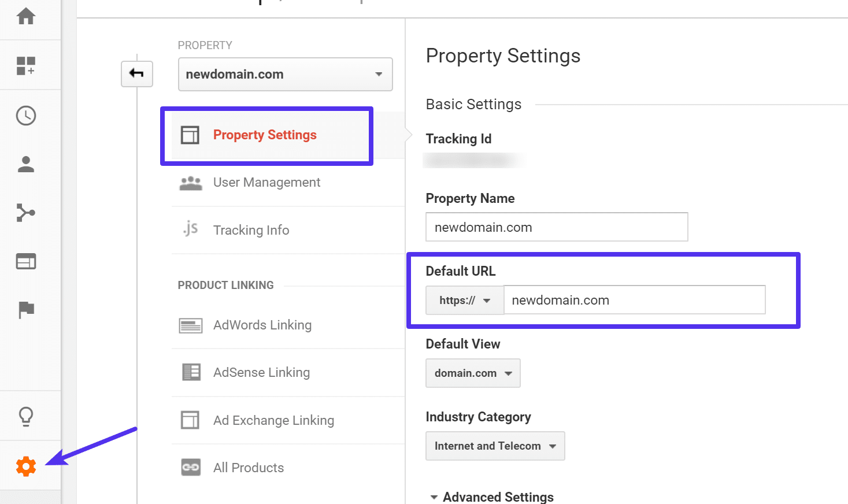Select the Customization icon

tap(25, 65)
